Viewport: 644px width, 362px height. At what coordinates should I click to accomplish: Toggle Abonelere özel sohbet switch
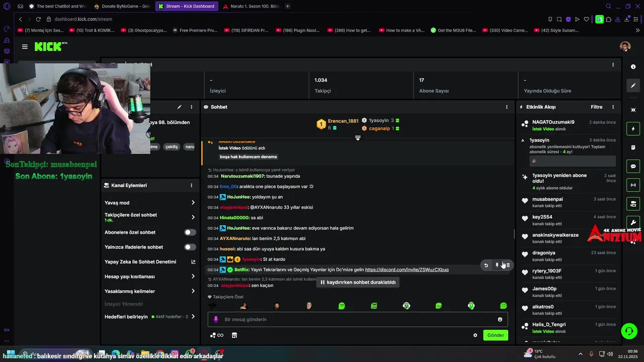tap(190, 232)
